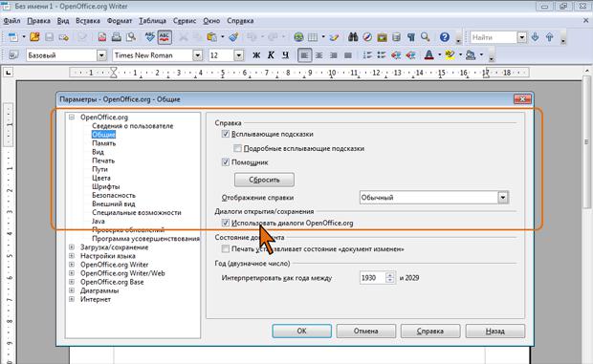Expand Загрузка/сохранение tree node

click(72, 247)
